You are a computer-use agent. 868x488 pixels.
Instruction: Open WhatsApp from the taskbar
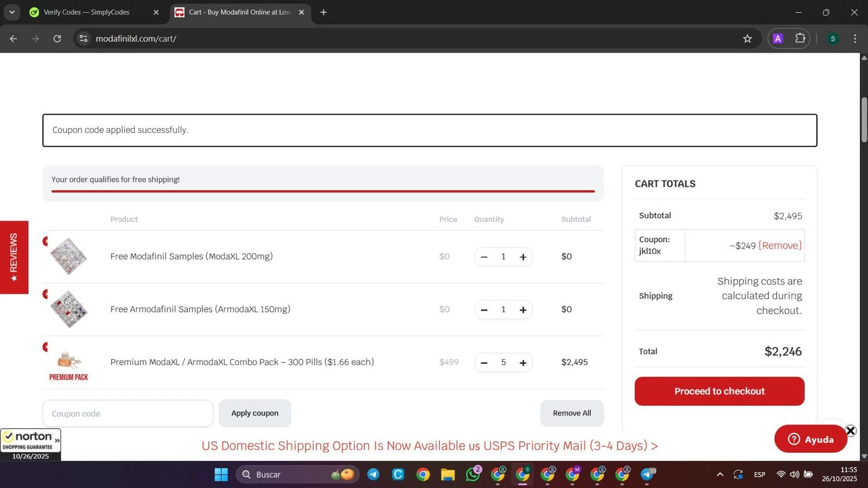click(473, 475)
